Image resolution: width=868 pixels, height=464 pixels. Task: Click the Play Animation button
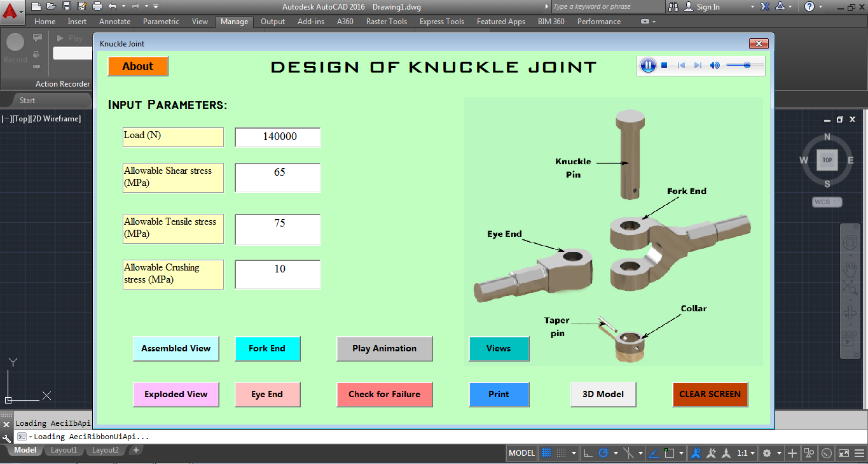point(385,349)
